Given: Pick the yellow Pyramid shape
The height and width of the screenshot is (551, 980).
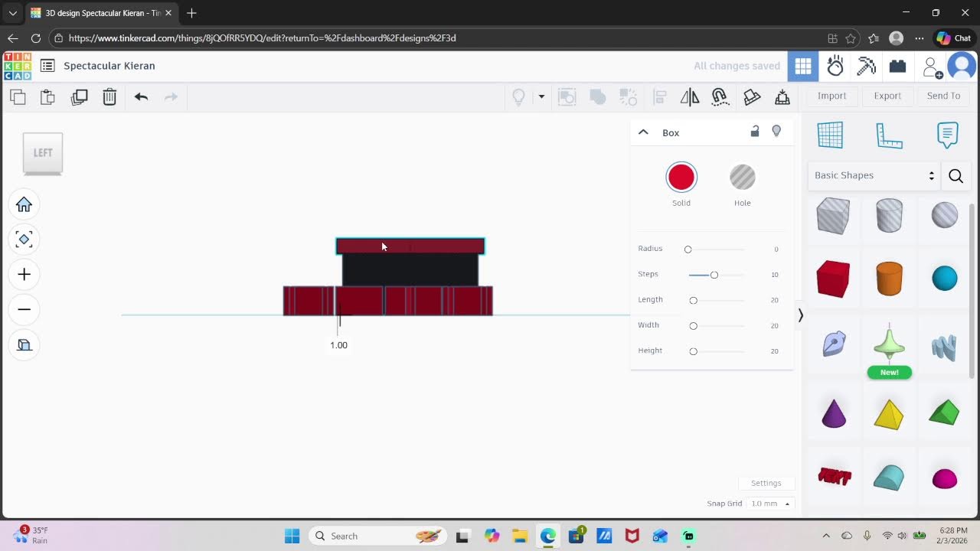Looking at the screenshot, I should pyautogui.click(x=889, y=414).
